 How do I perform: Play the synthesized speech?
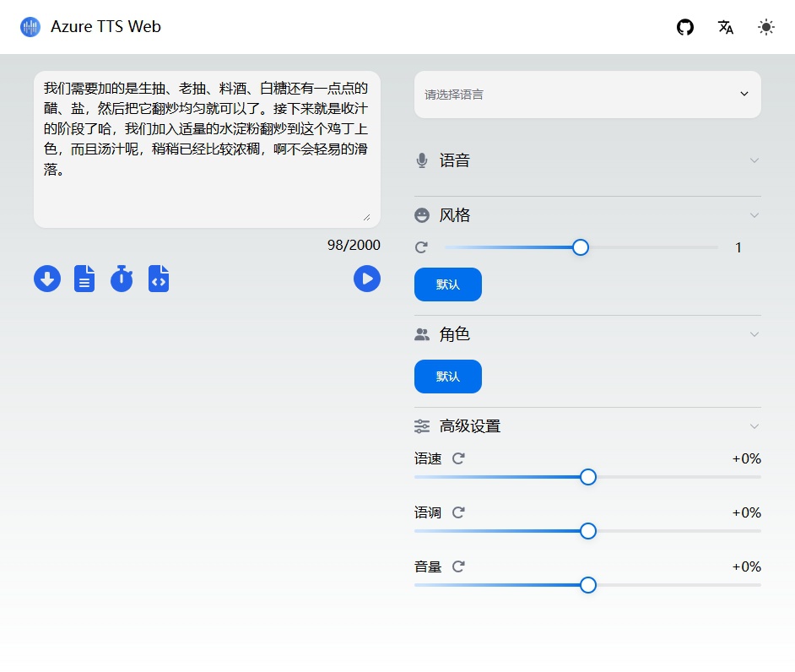pos(367,279)
